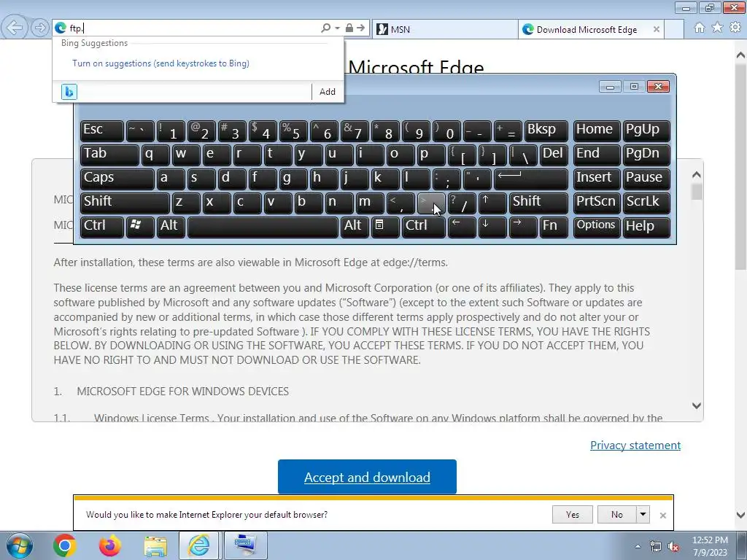This screenshot has width=747, height=560.
Task: Toggle right Alt key on on-screen keyboard
Action: pos(354,227)
